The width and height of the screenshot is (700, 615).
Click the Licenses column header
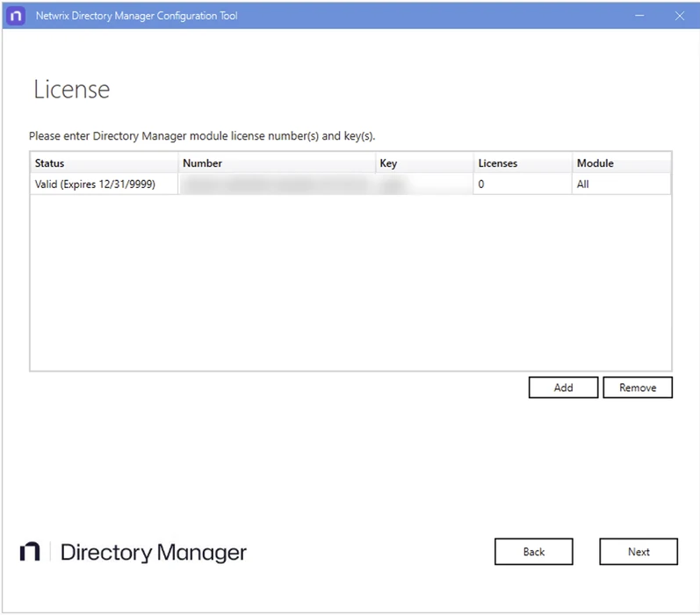pyautogui.click(x=523, y=163)
